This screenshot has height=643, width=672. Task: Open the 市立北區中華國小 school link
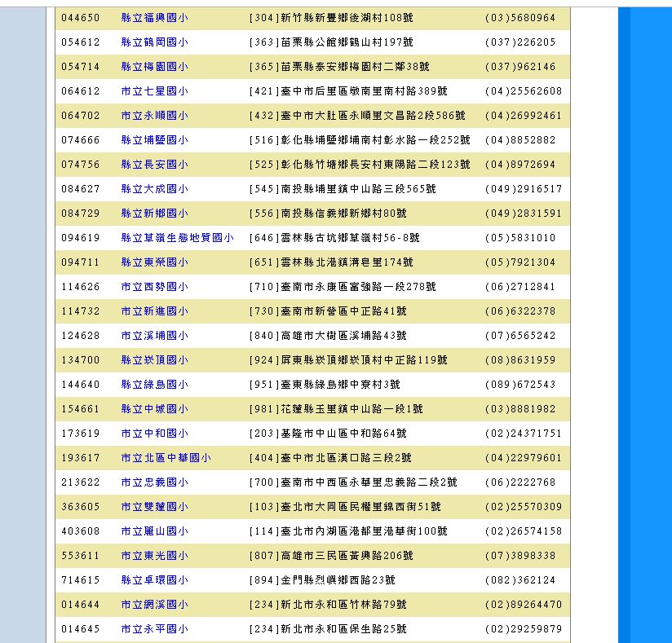coord(166,458)
